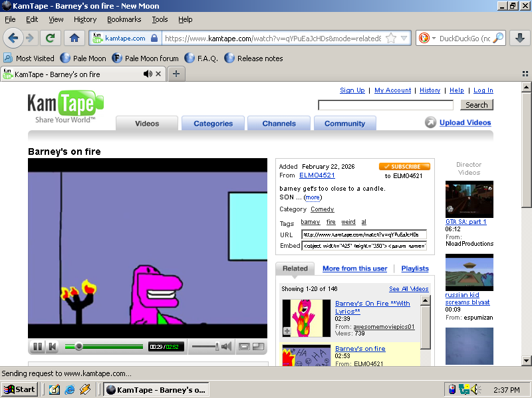Click the system tray volume icon
532x398 pixels.
click(x=475, y=389)
